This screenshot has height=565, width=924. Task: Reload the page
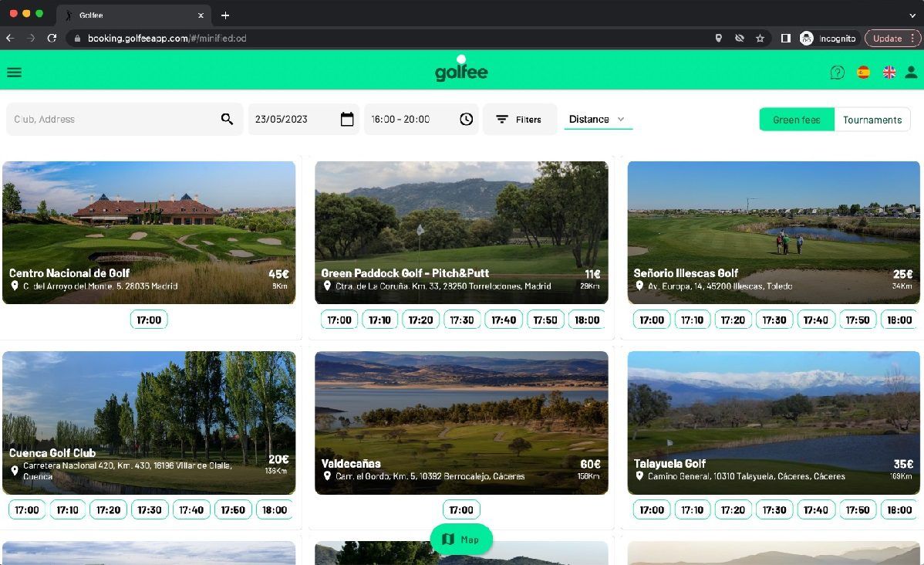pos(52,39)
